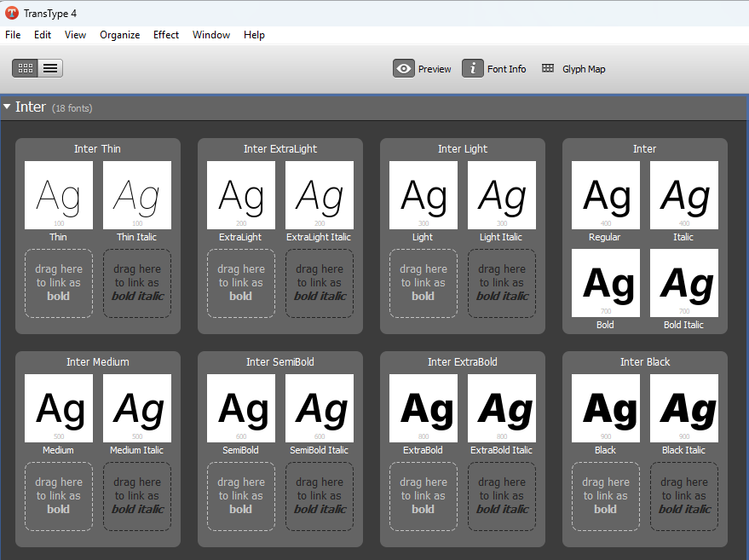Select the Light font thumbnail
This screenshot has height=560, width=749.
[423, 195]
